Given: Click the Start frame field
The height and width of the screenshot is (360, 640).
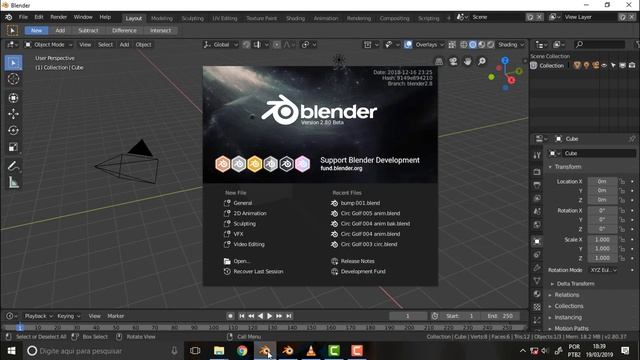Looking at the screenshot, I should click(x=460, y=316).
